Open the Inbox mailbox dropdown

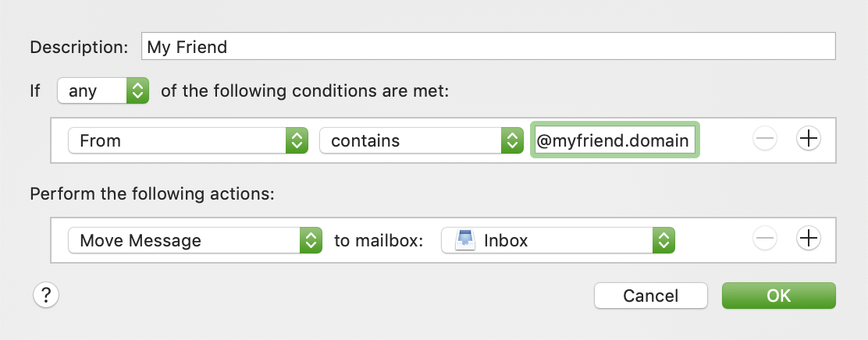(557, 240)
